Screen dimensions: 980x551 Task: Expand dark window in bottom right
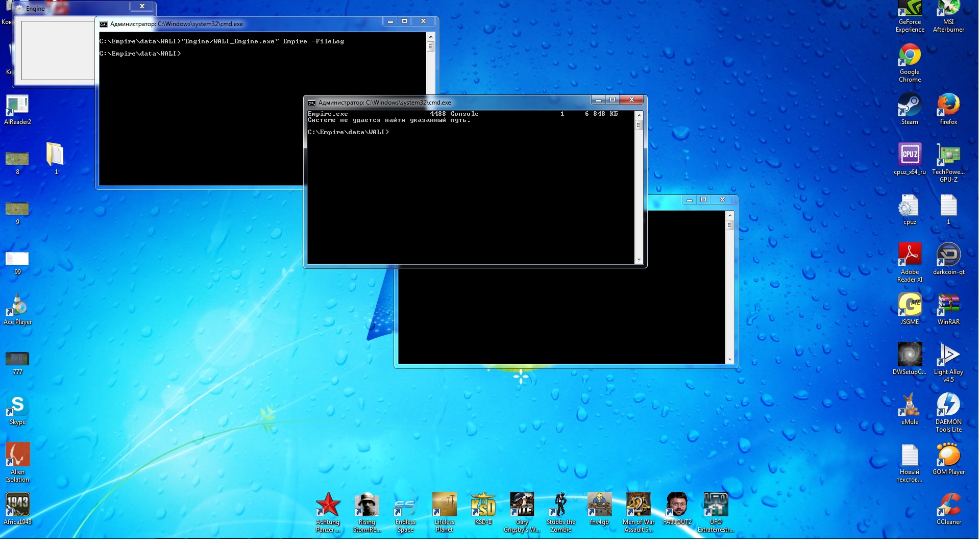(x=703, y=200)
